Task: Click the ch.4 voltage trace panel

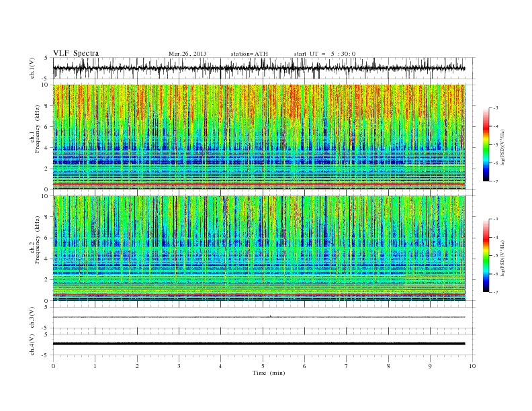Action: [x=264, y=345]
